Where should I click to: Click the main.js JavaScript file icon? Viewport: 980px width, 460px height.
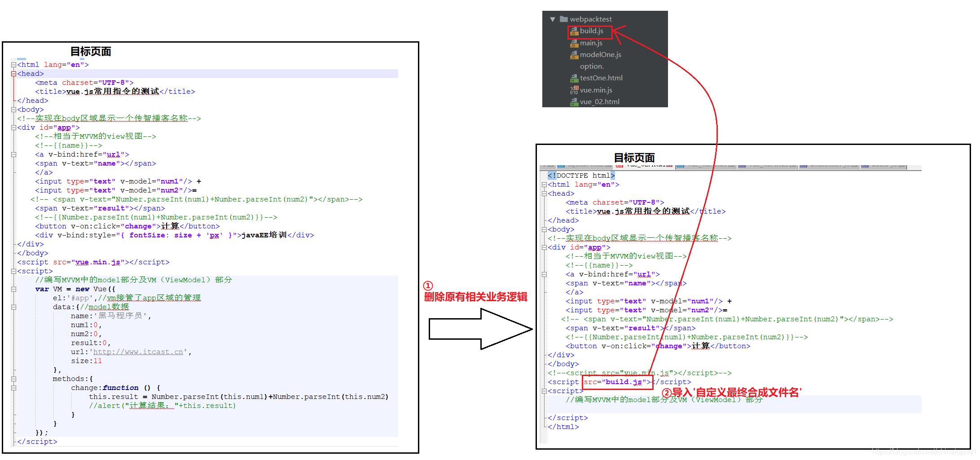tap(574, 43)
